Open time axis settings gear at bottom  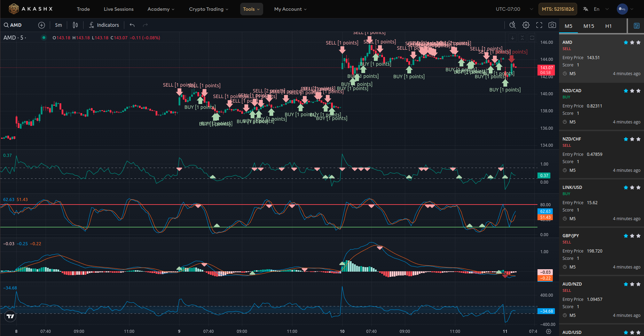tap(549, 331)
